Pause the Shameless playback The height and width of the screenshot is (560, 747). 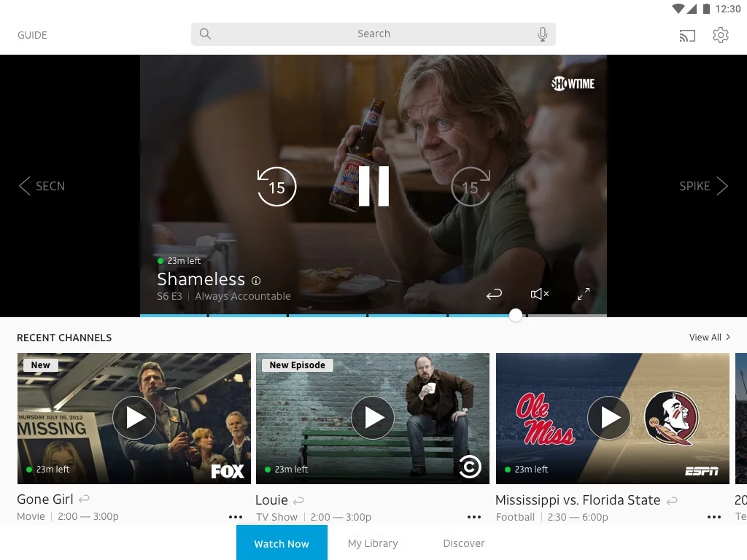tap(373, 186)
